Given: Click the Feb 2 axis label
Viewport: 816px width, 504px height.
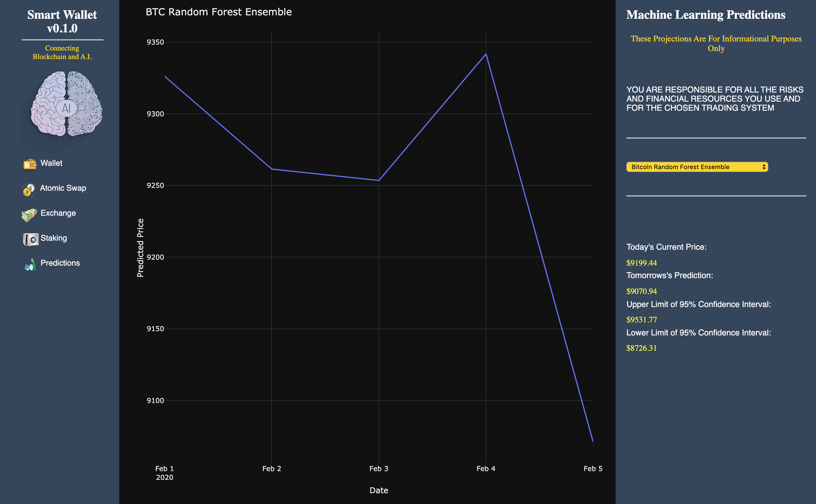Looking at the screenshot, I should coord(272,469).
